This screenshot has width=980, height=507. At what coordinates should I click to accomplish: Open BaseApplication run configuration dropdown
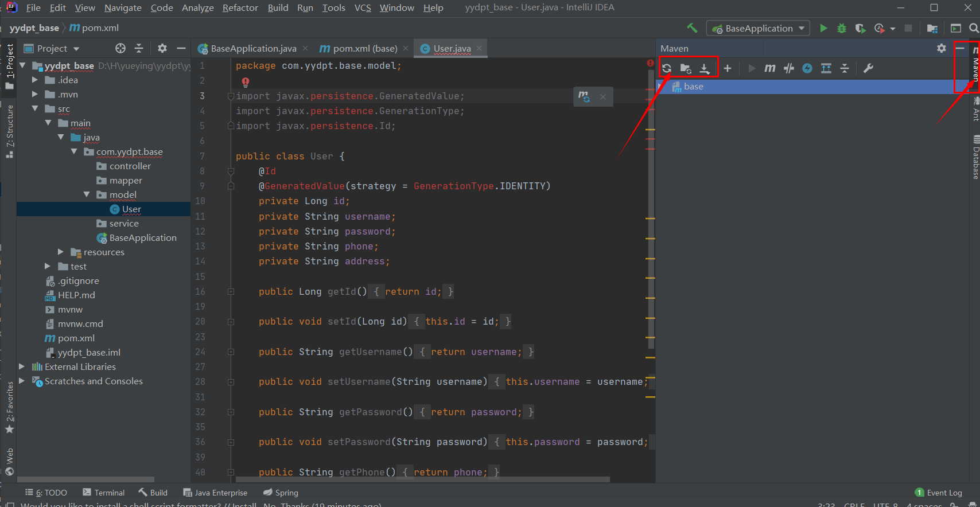758,28
